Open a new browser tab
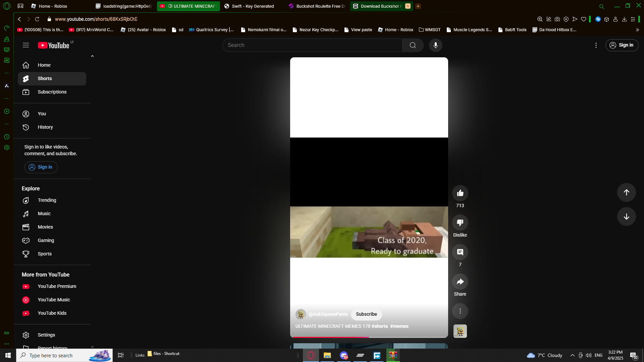 coord(418,6)
